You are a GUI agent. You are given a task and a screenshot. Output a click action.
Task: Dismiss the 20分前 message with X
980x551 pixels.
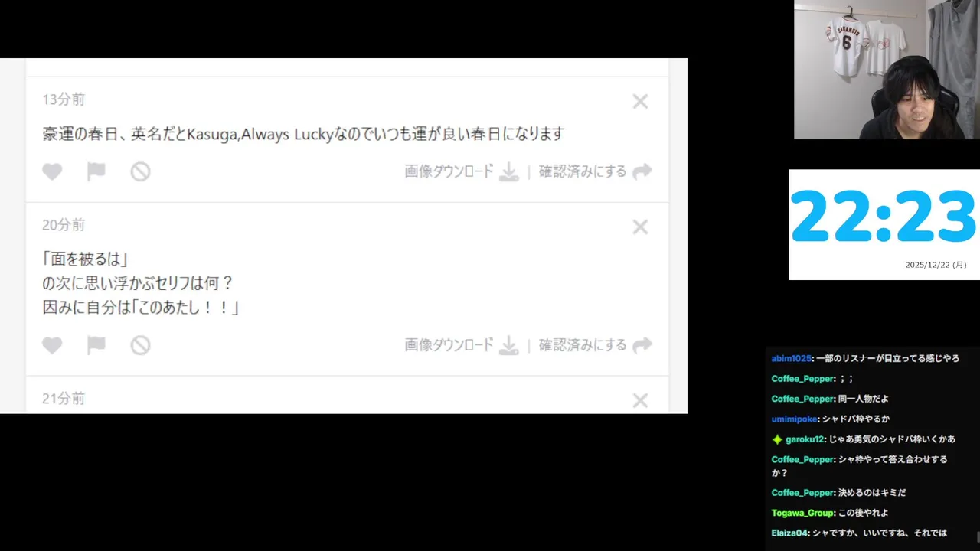click(x=640, y=227)
